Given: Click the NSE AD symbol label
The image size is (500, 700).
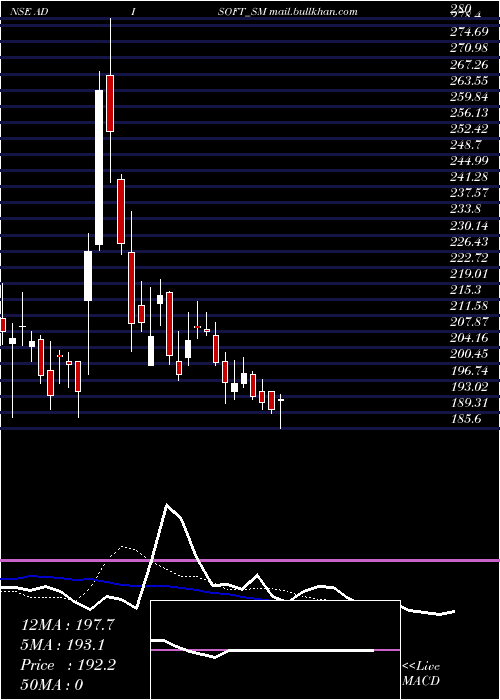Looking at the screenshot, I should 28,12.
